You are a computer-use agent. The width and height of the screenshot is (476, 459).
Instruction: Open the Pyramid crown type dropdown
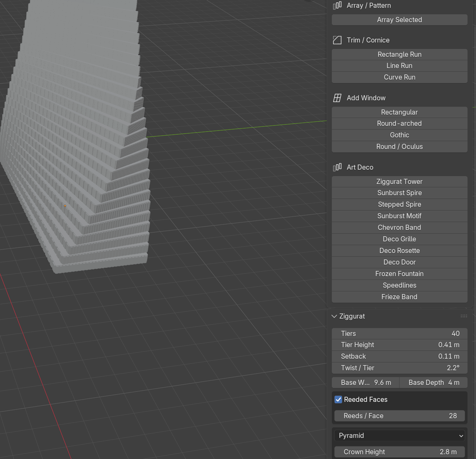[400, 436]
